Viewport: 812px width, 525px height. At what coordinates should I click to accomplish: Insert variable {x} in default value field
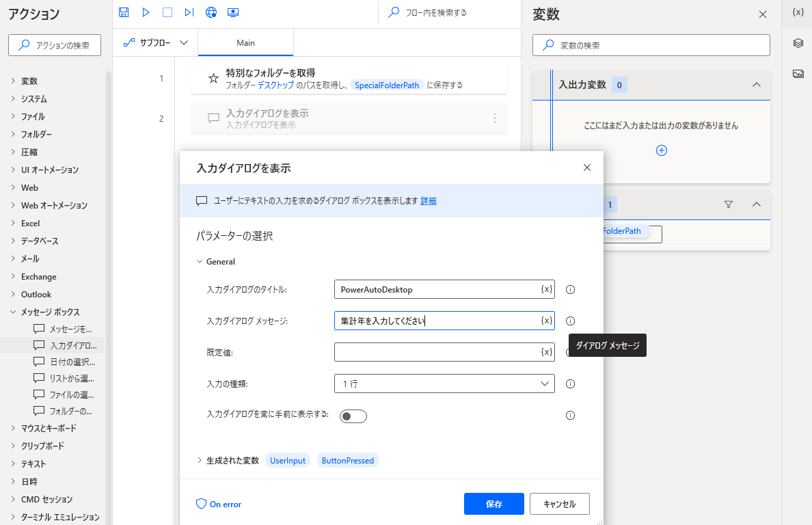[546, 352]
